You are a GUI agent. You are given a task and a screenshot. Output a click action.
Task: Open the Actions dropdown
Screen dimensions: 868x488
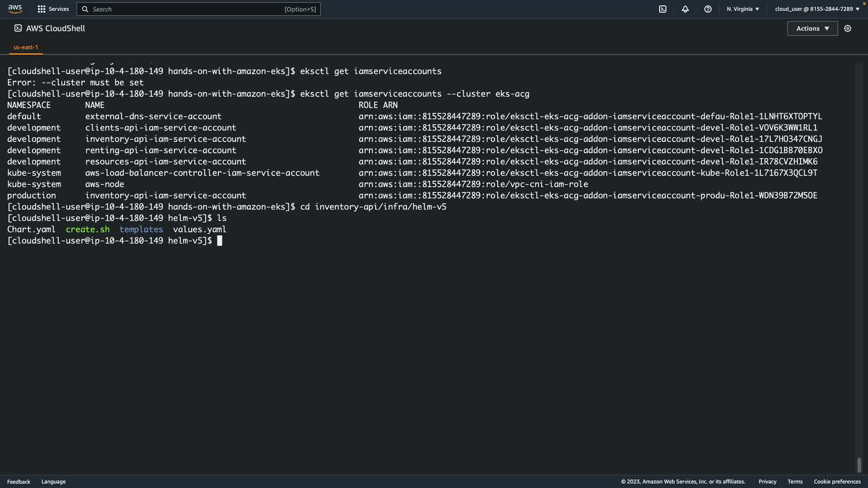tap(812, 28)
